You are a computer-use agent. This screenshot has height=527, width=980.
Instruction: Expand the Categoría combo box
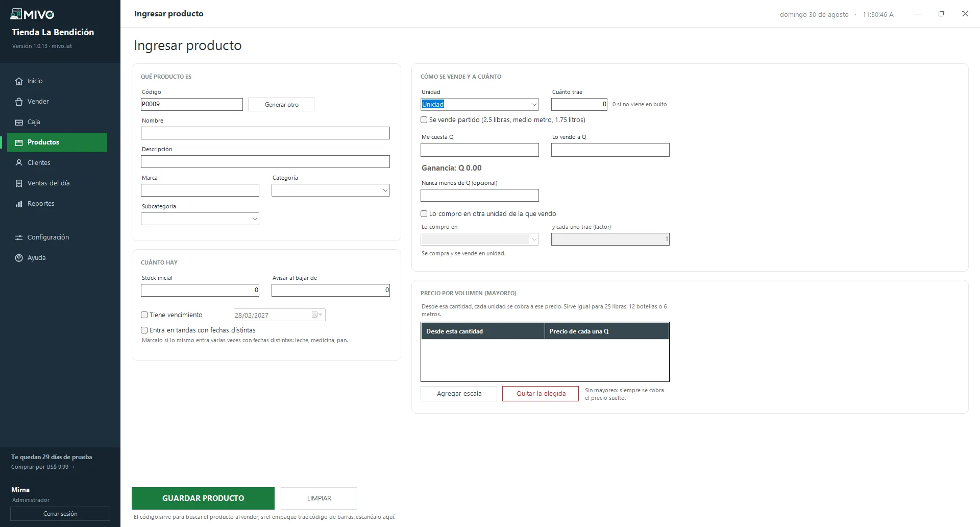[385, 190]
